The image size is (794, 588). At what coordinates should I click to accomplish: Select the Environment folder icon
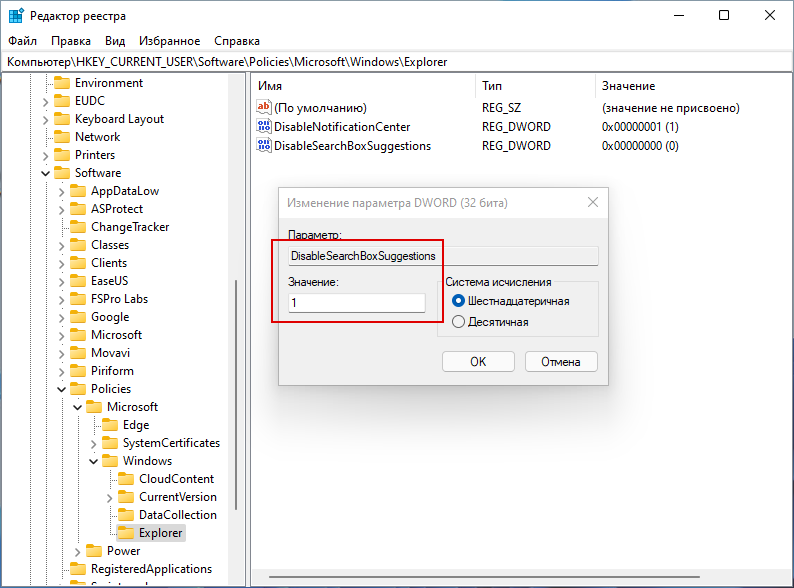[62, 83]
